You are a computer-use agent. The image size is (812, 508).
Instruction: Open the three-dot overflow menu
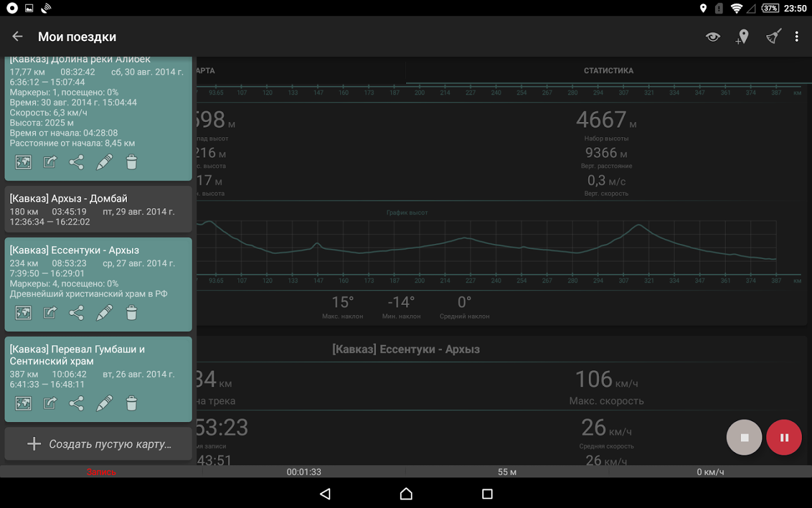796,37
